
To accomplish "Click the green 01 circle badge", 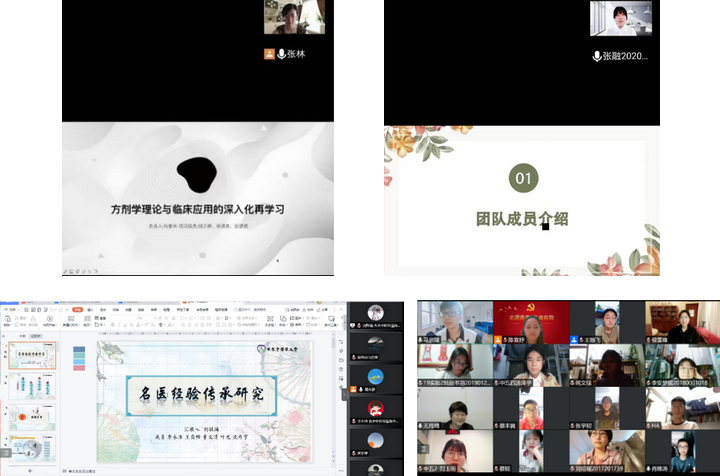I will (523, 178).
